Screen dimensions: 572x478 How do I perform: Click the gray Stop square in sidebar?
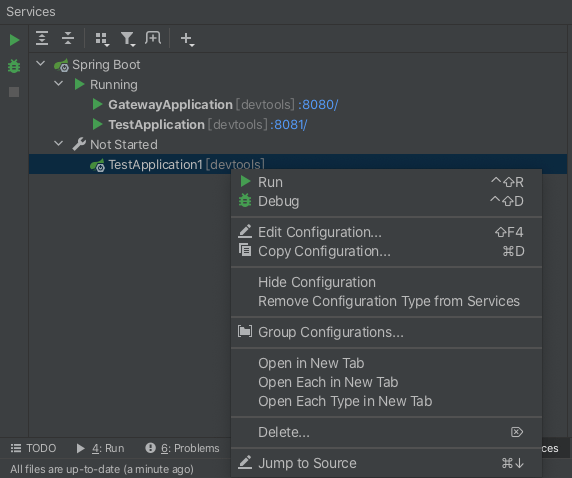(14, 92)
